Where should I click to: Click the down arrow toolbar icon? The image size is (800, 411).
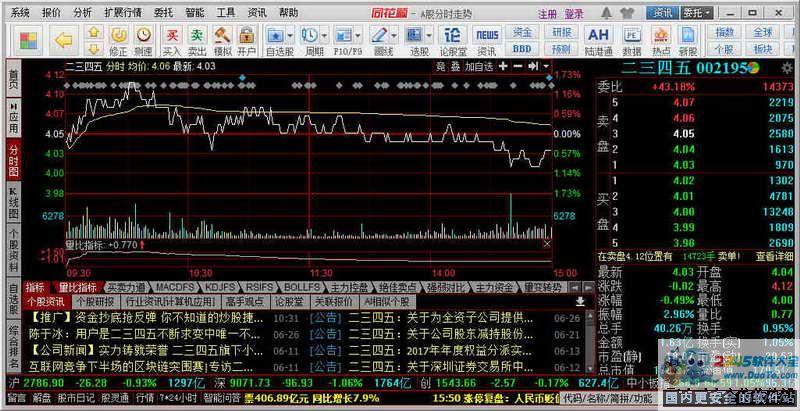[x=93, y=49]
